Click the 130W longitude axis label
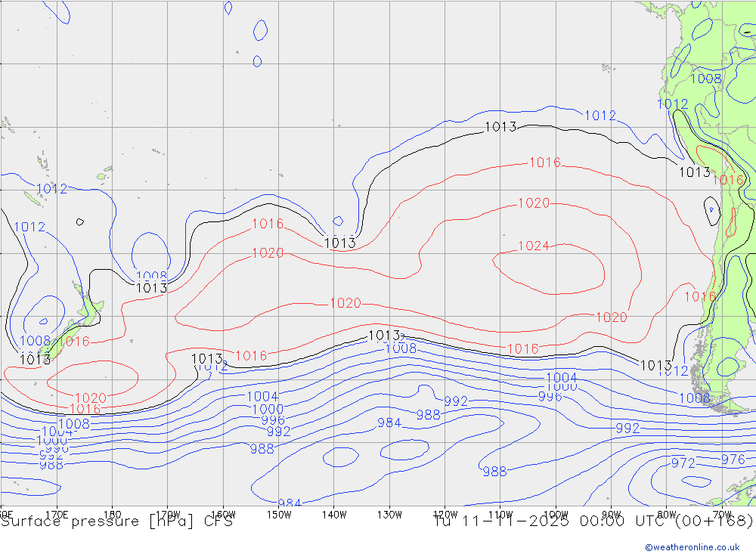Screen dimensions: 756x554 [389, 515]
